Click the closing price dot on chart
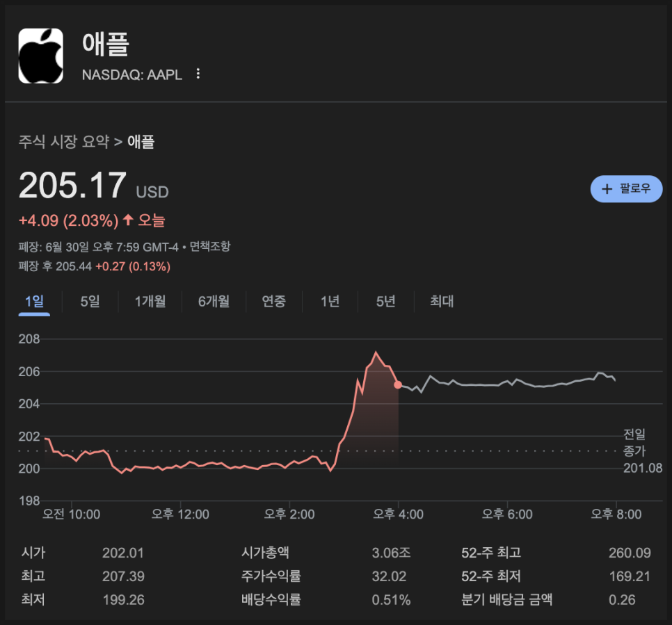The image size is (672, 625). (398, 384)
